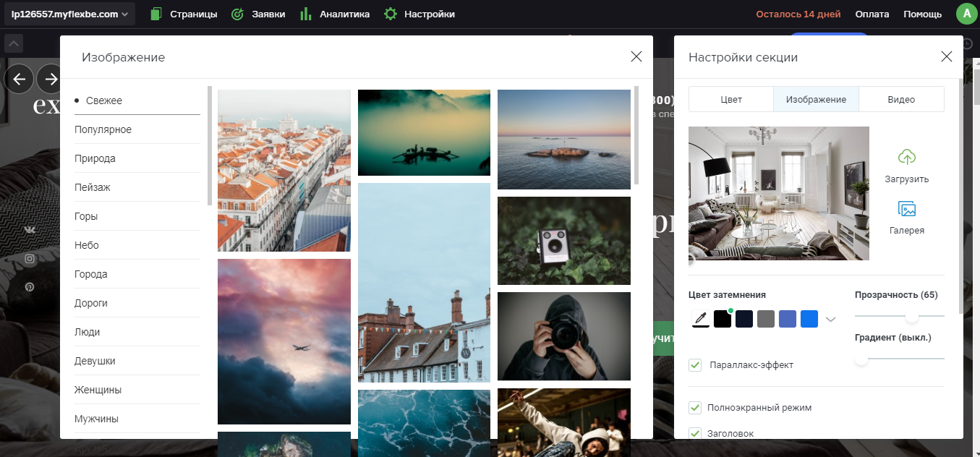Select the Популярное category
The width and height of the screenshot is (980, 457).
(137, 129)
